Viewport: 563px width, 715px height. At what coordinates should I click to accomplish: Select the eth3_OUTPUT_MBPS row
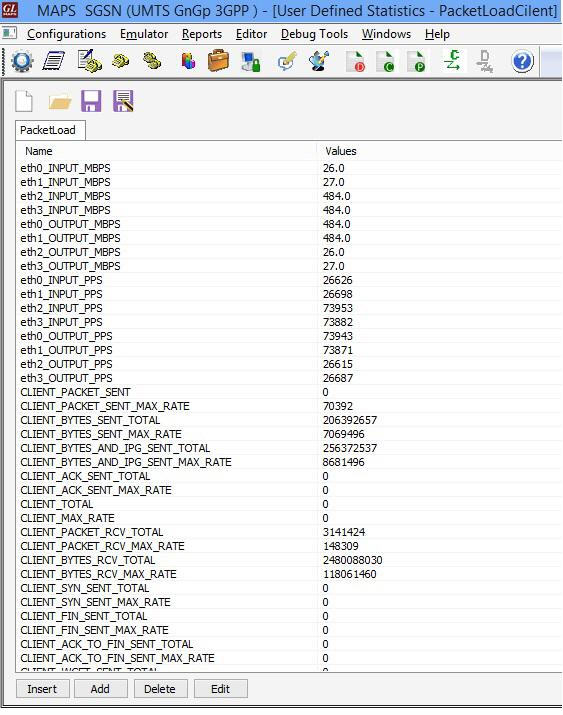click(289, 266)
